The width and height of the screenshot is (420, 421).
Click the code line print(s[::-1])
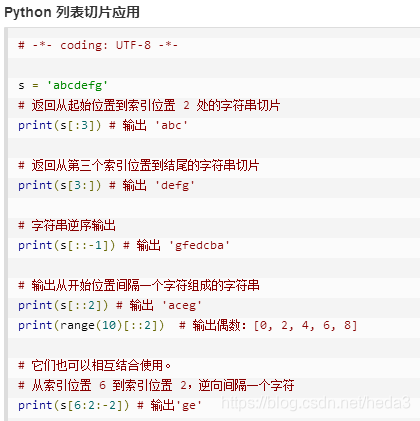coord(124,245)
